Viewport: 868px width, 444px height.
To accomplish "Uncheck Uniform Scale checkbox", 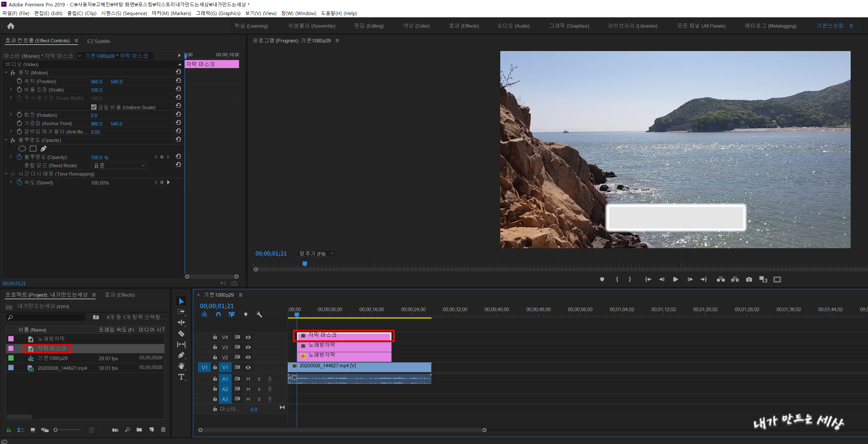I will click(x=94, y=107).
